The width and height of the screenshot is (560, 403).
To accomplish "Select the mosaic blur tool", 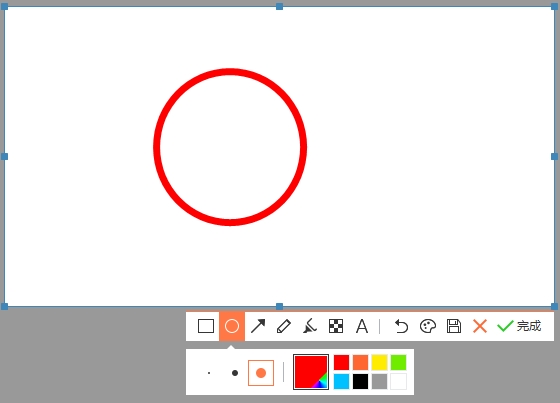I will tap(336, 326).
